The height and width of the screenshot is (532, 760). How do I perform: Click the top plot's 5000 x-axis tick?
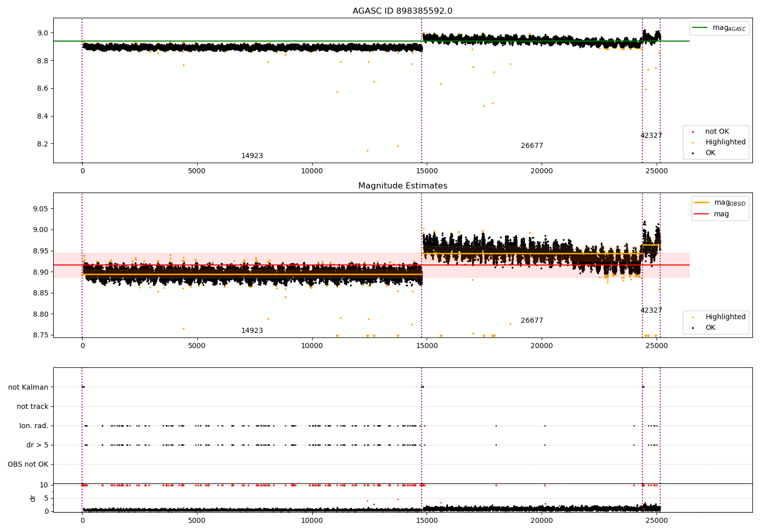[197, 171]
